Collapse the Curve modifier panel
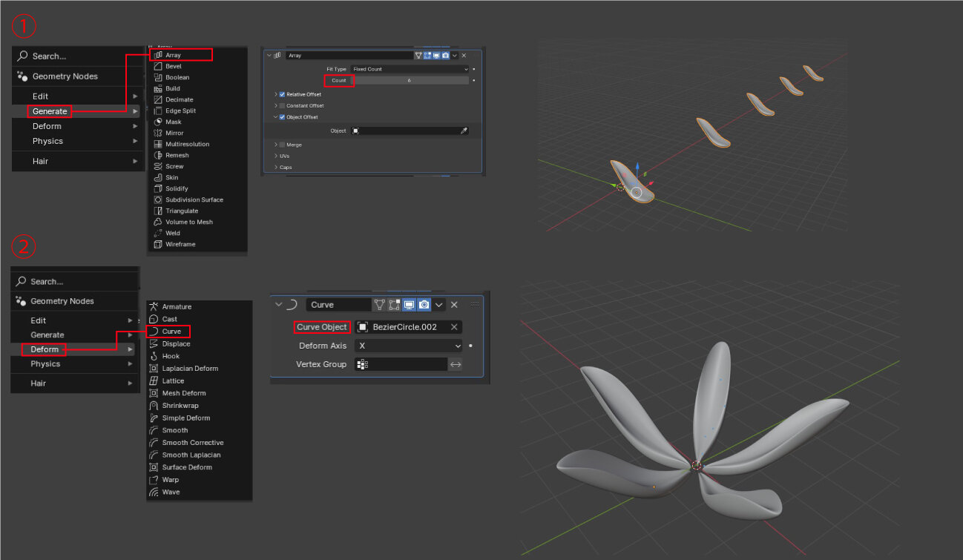Screen dimensions: 963x560 (x=279, y=304)
